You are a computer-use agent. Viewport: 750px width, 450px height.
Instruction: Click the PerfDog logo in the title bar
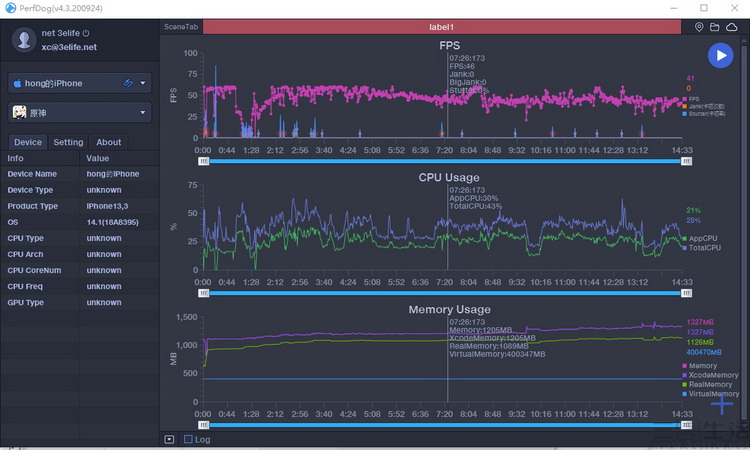point(10,8)
